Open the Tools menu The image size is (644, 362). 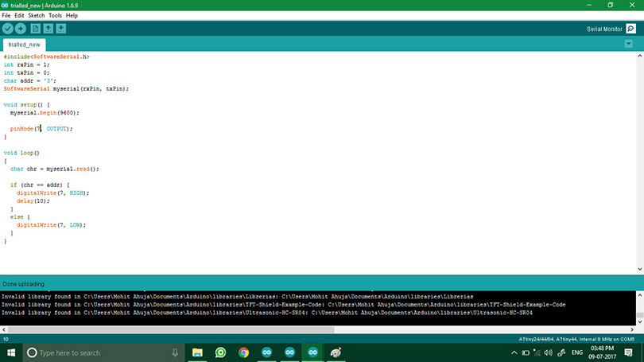coord(55,16)
